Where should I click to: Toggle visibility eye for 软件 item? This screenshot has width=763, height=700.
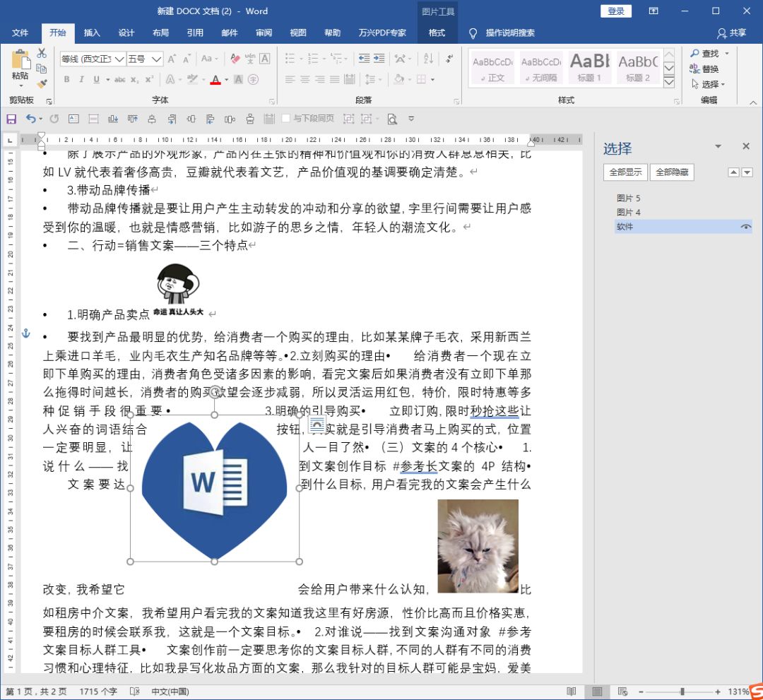pyautogui.click(x=745, y=227)
